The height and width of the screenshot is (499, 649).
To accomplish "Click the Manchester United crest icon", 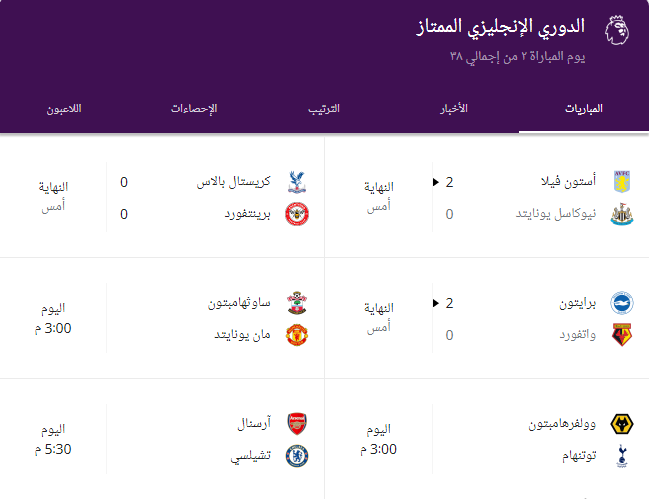I will click(x=297, y=335).
